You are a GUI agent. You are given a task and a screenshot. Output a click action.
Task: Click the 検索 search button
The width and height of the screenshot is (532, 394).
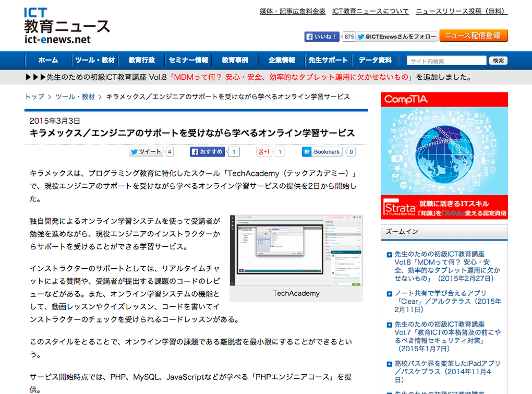click(x=498, y=61)
